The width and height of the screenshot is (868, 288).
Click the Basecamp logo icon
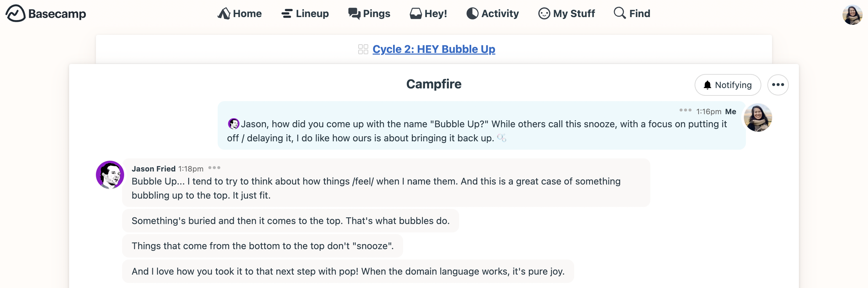15,13
